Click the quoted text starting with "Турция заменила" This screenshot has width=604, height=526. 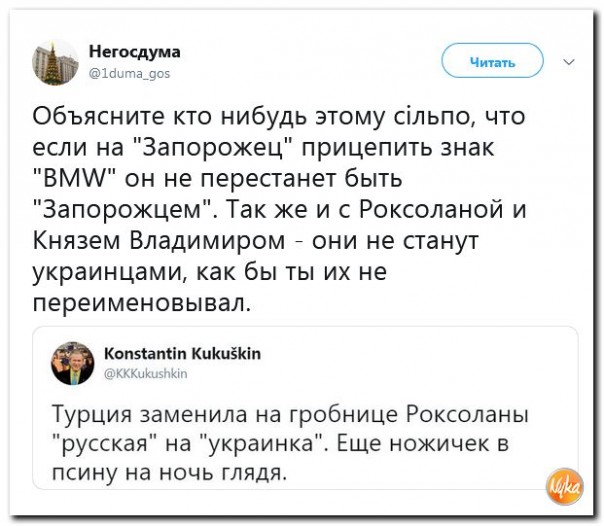click(290, 443)
